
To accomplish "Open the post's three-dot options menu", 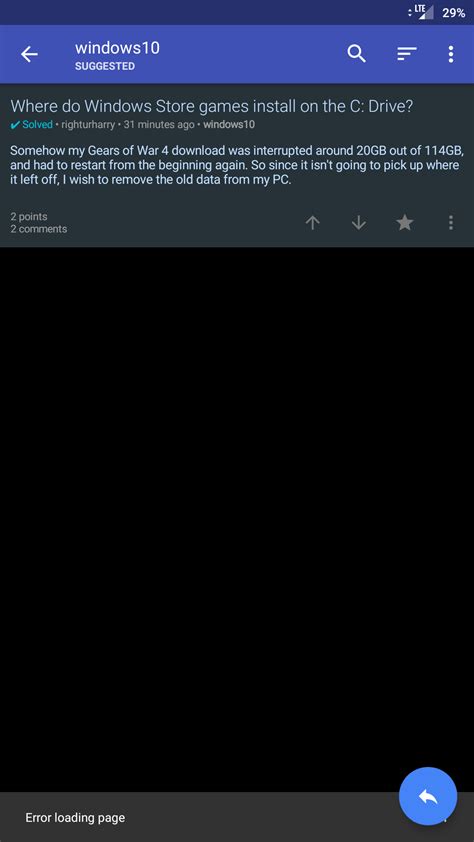I will [450, 222].
